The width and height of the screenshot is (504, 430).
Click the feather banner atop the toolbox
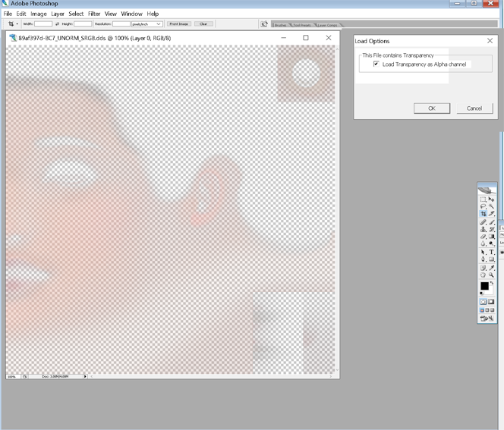click(x=487, y=190)
